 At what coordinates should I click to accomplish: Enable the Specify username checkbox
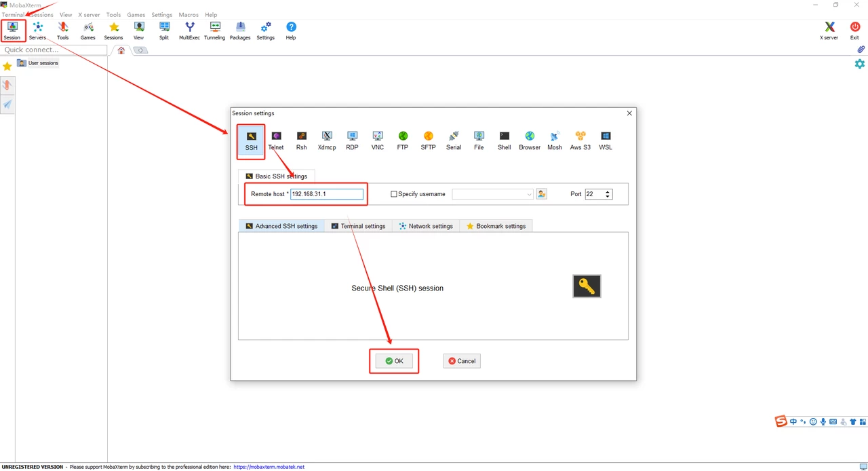(x=394, y=194)
